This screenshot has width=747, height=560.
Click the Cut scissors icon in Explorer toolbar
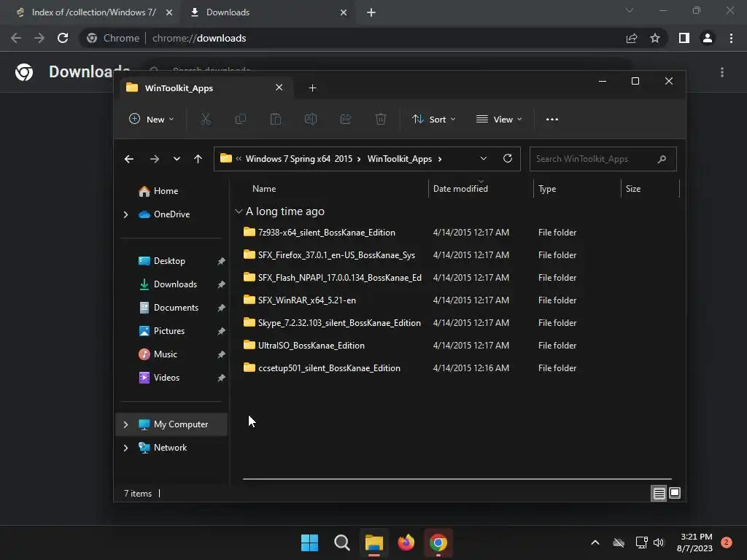(205, 119)
